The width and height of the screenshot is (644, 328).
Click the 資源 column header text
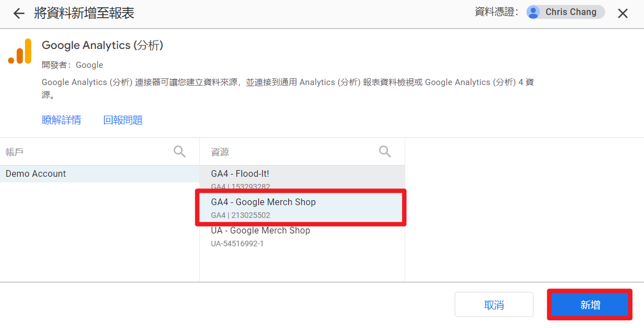pos(220,152)
